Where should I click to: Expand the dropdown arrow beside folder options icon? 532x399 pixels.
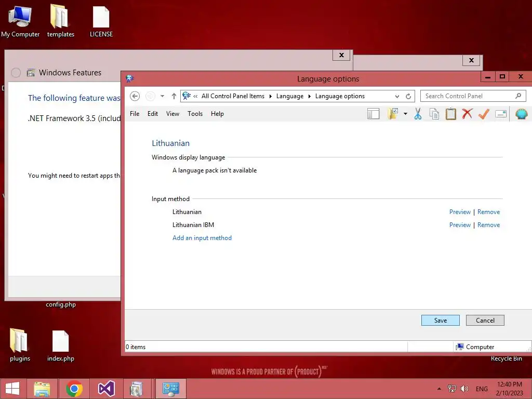[x=405, y=114]
